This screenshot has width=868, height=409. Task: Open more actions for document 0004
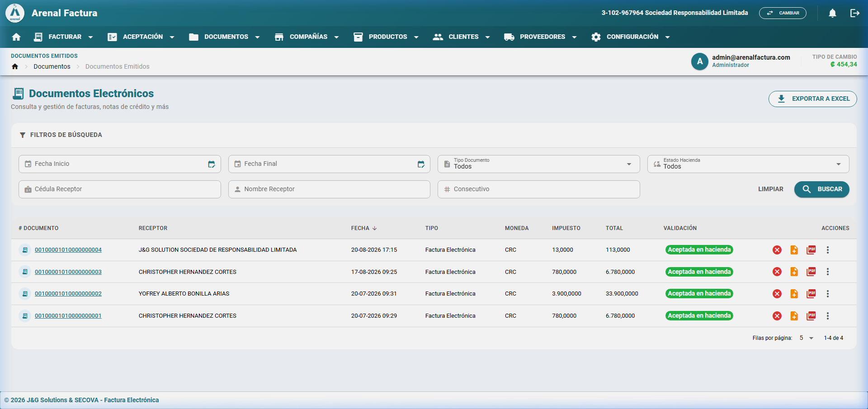click(x=828, y=250)
